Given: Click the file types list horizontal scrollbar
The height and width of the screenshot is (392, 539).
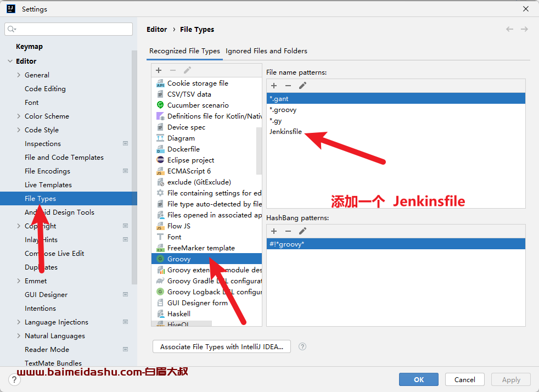Looking at the screenshot, I should tap(182, 323).
